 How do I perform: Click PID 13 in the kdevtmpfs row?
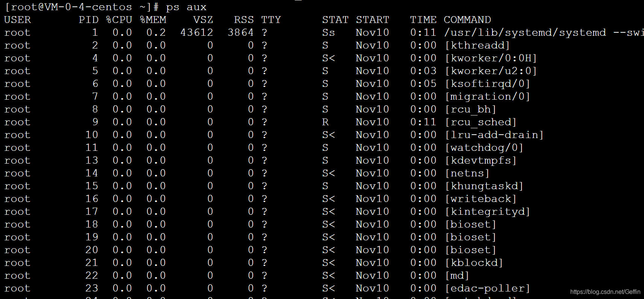point(92,160)
